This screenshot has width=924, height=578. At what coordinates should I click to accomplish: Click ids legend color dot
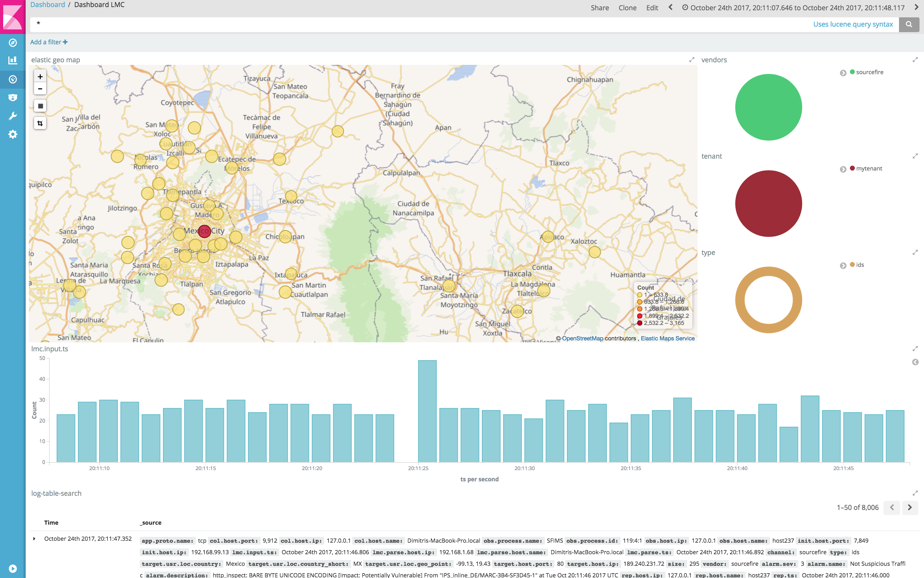[852, 265]
